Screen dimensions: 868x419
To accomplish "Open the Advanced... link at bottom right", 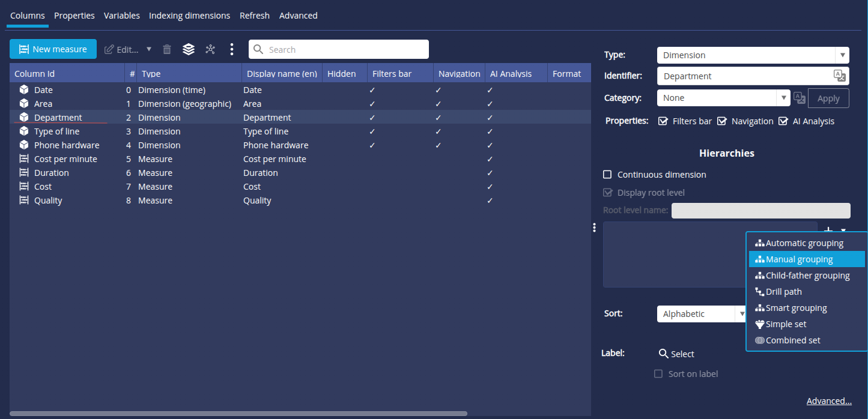I will coord(829,401).
